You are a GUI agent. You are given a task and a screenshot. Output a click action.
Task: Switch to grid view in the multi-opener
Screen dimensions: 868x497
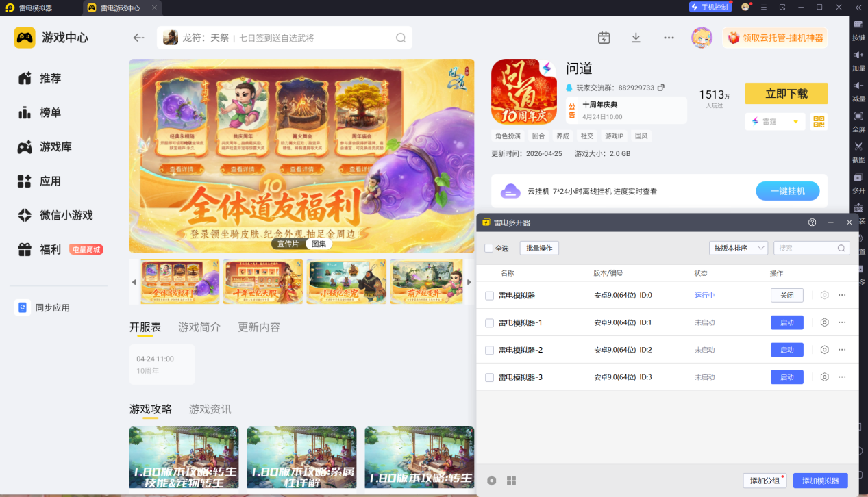click(511, 481)
